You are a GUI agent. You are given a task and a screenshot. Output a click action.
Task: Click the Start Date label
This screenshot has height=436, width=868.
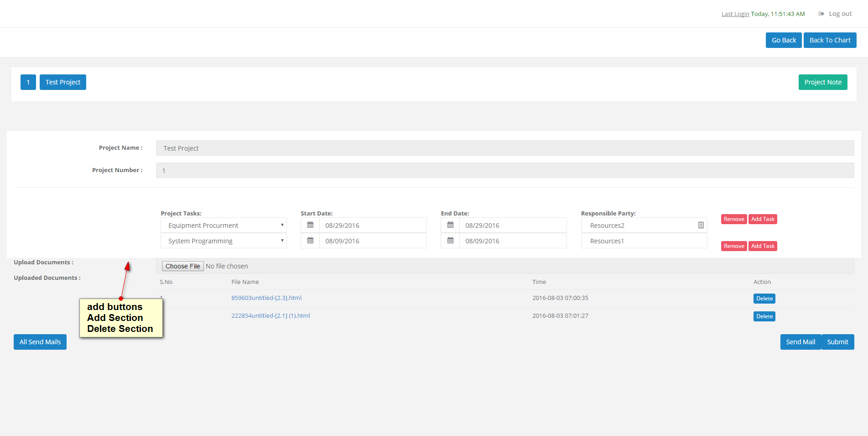click(x=317, y=213)
